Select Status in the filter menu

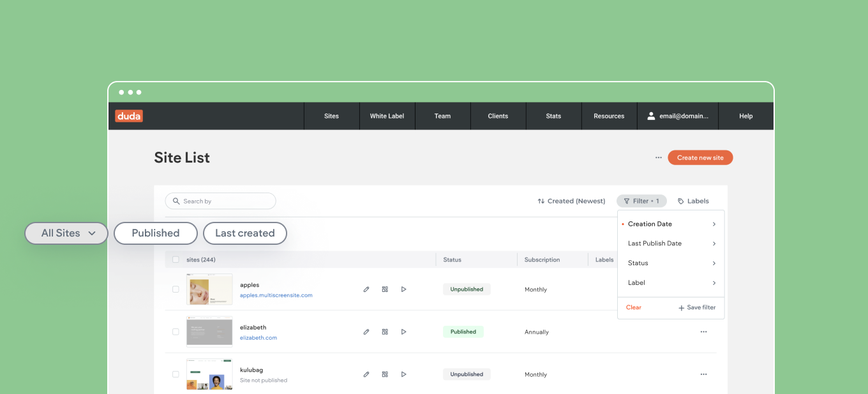[x=671, y=263]
